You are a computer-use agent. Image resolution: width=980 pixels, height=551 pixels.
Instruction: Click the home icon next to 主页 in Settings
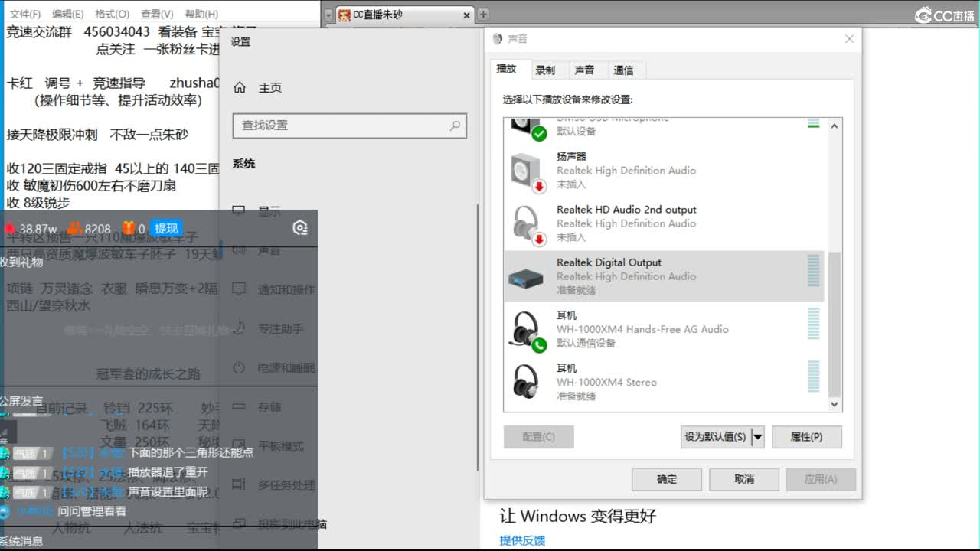click(x=240, y=88)
